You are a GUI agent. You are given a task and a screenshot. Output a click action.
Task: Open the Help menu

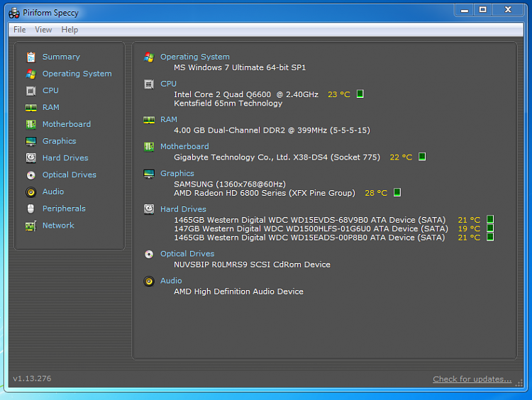[70, 30]
